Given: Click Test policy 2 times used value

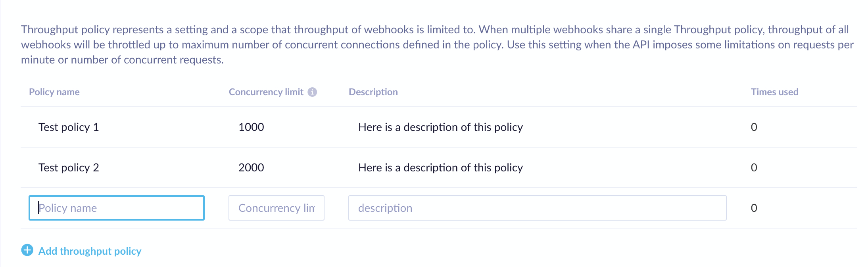Looking at the screenshot, I should (754, 168).
